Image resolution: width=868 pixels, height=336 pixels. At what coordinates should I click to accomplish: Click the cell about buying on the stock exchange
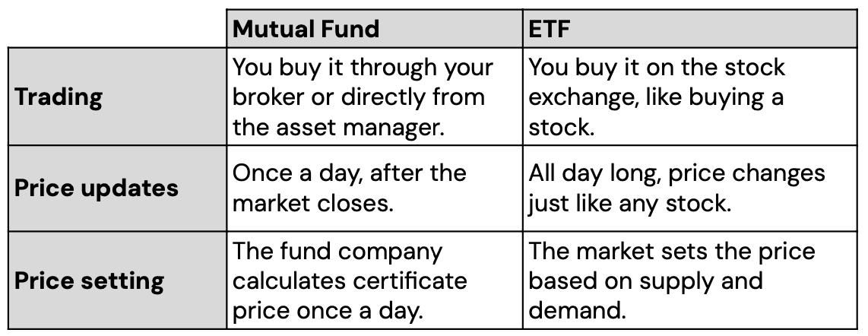656,97
